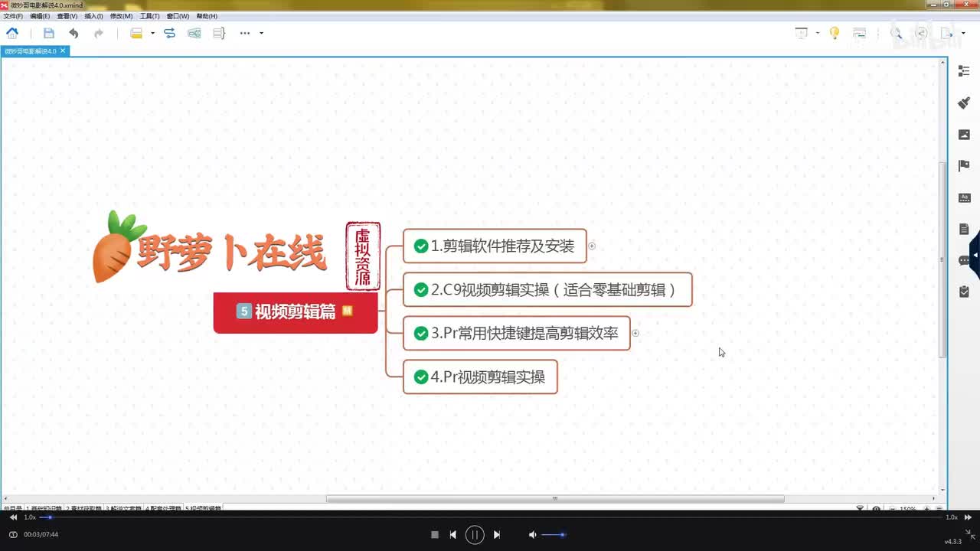Add a relationship with the blue arrows icon
This screenshot has height=551, width=980.
click(170, 33)
